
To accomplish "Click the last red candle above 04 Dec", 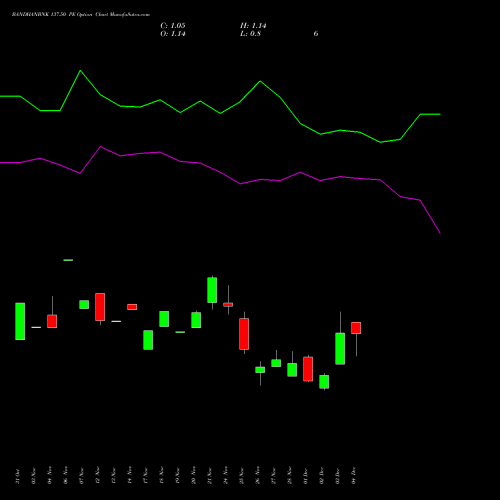I will [x=356, y=328].
